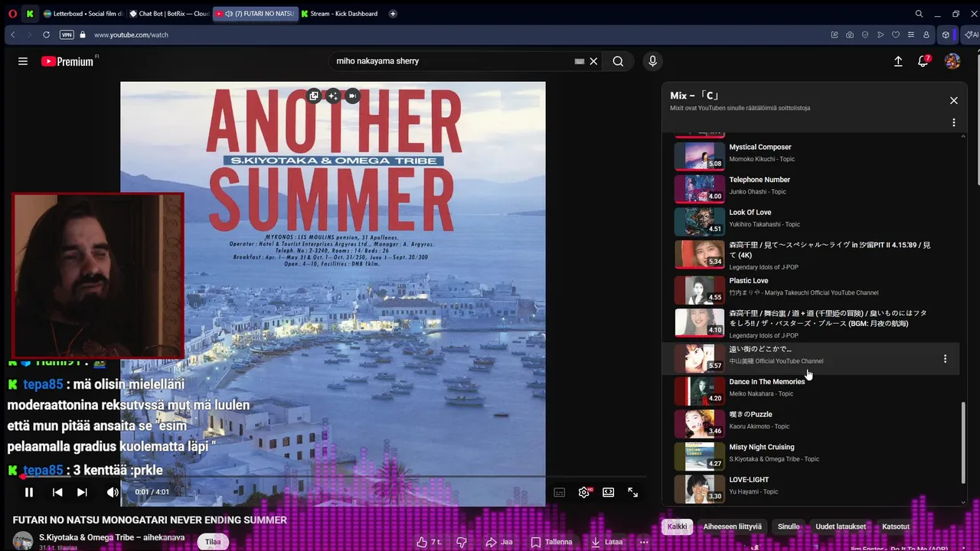Click the skip-forward overlay icon on video
980x551 pixels.
pos(352,96)
